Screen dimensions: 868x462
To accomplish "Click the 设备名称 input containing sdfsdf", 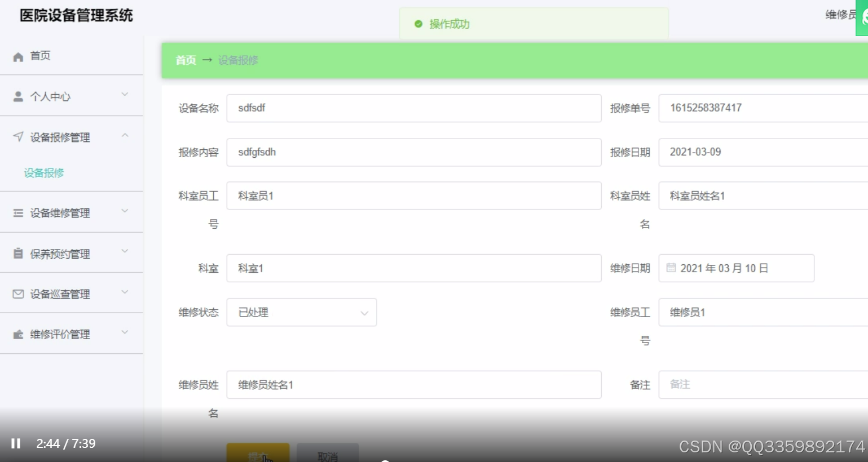I will click(x=414, y=108).
